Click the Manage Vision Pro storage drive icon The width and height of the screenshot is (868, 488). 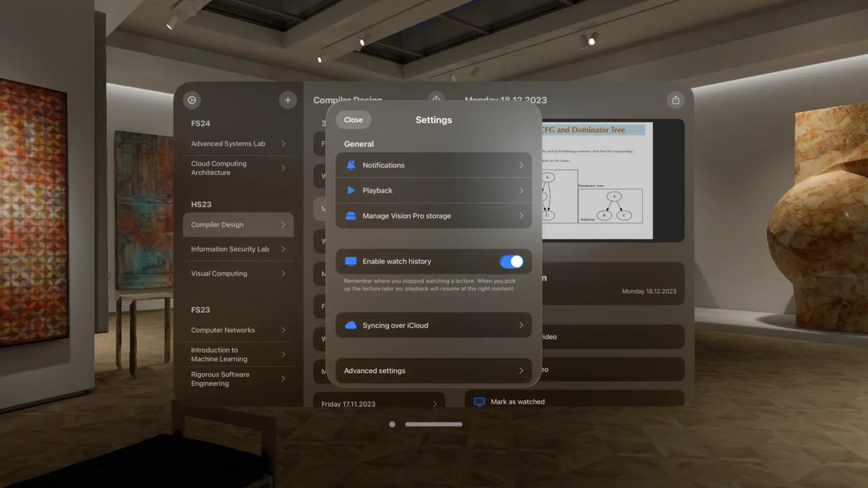(x=350, y=216)
